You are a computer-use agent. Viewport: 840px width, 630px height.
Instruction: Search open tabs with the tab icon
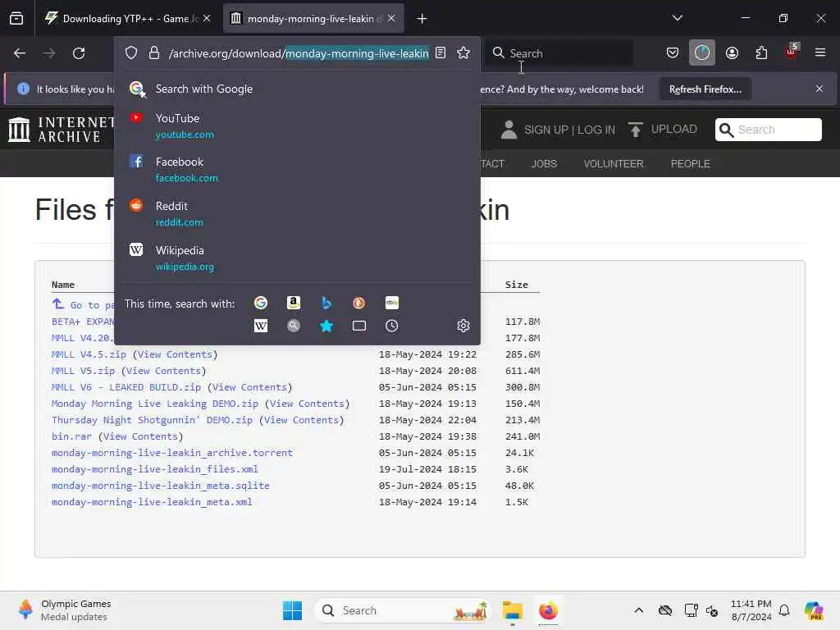(359, 326)
